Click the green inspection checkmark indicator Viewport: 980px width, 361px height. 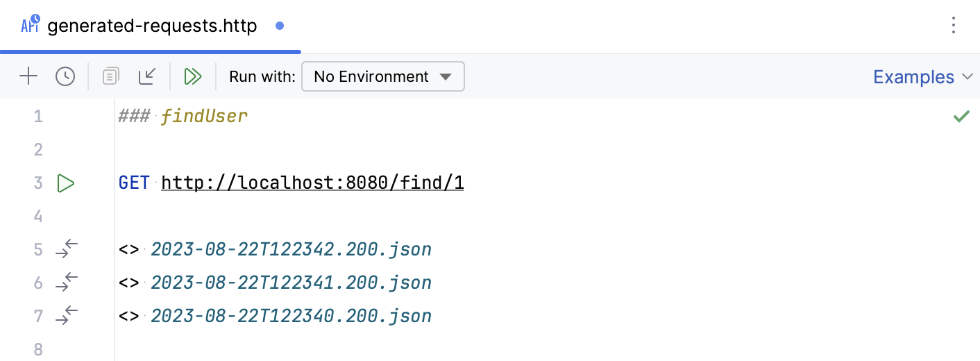[961, 117]
